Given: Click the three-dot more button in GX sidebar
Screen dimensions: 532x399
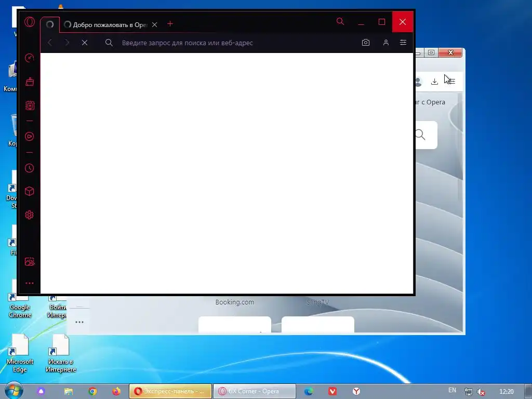Looking at the screenshot, I should tap(30, 283).
